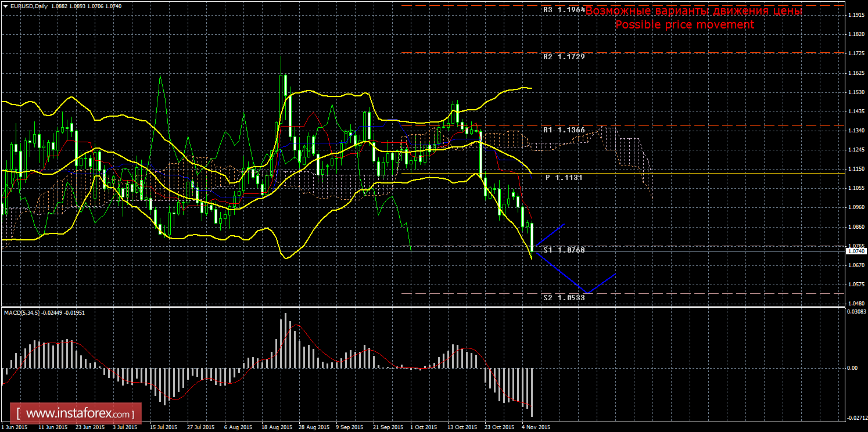Select the P 1.1131 pivot label

pos(564,178)
